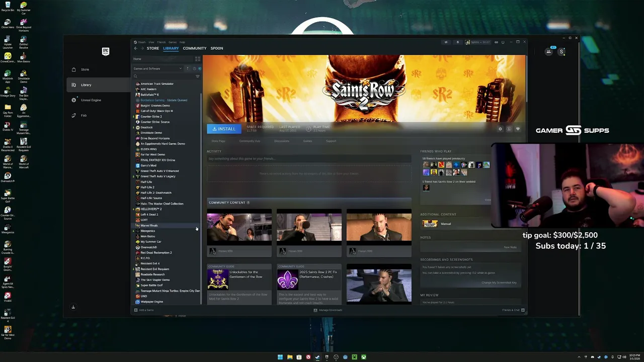Click the activity status input field
Screen dimensions: 644x362
coord(309,159)
